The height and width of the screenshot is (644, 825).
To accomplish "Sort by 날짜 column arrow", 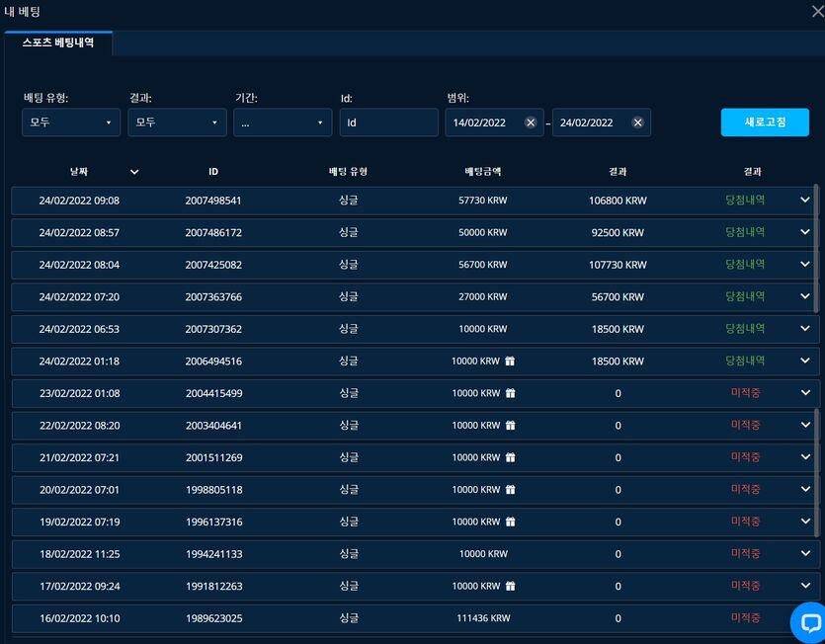I will pyautogui.click(x=134, y=172).
